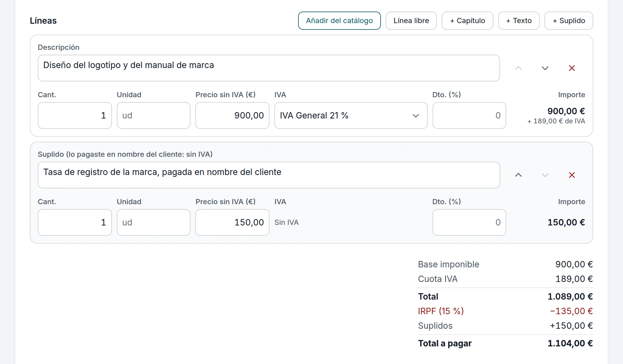The height and width of the screenshot is (364, 623).
Task: Edit the trademark fee description field
Action: click(269, 175)
